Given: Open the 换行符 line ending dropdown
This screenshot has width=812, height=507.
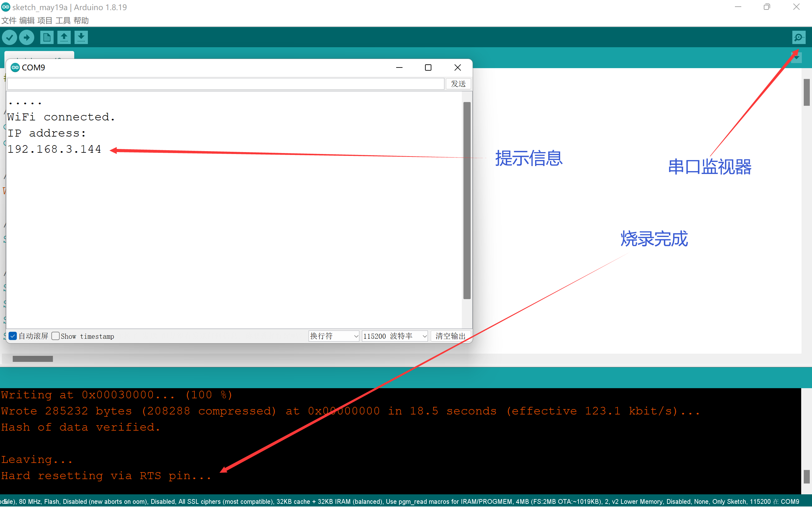Looking at the screenshot, I should [x=334, y=336].
